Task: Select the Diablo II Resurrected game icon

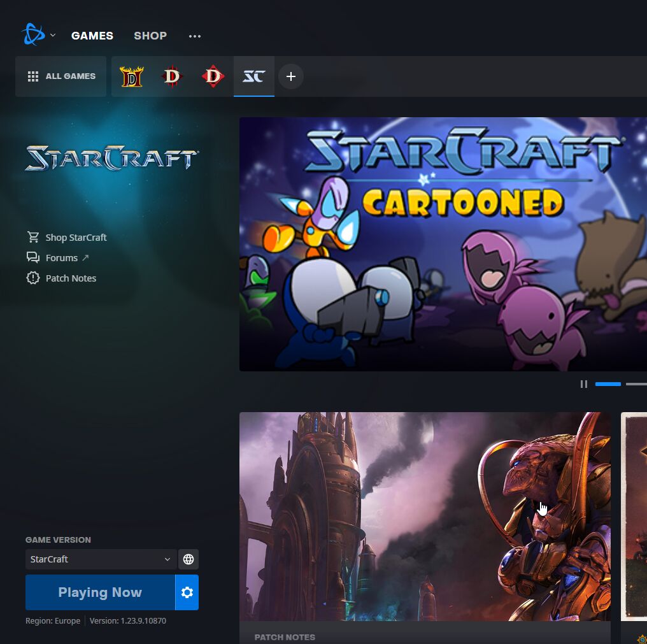Action: click(x=132, y=76)
